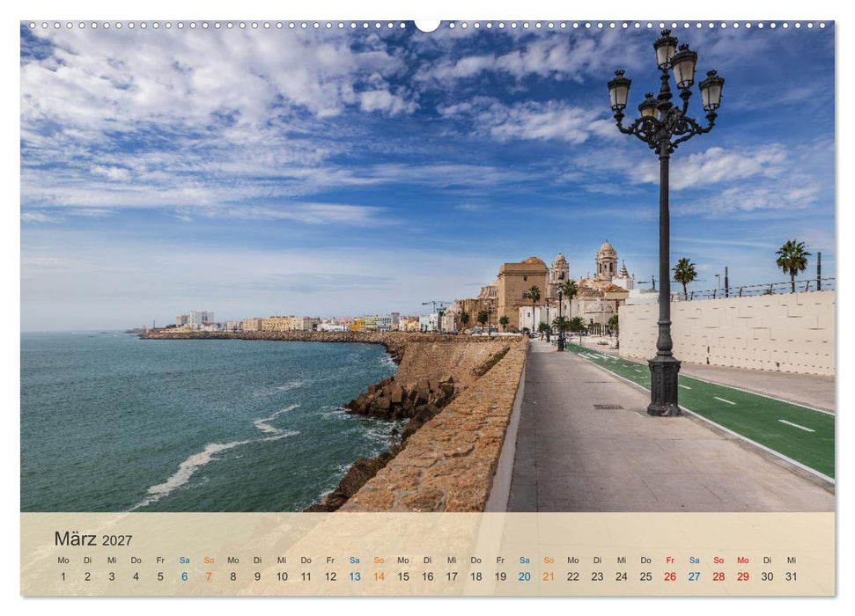Select date 19 in the calendar row

(500, 576)
